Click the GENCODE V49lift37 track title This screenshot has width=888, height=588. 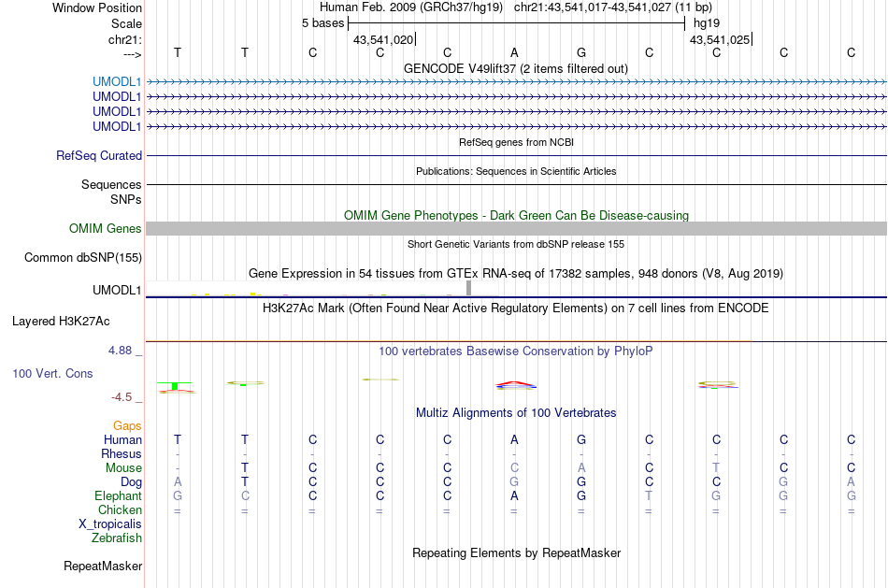click(x=516, y=68)
